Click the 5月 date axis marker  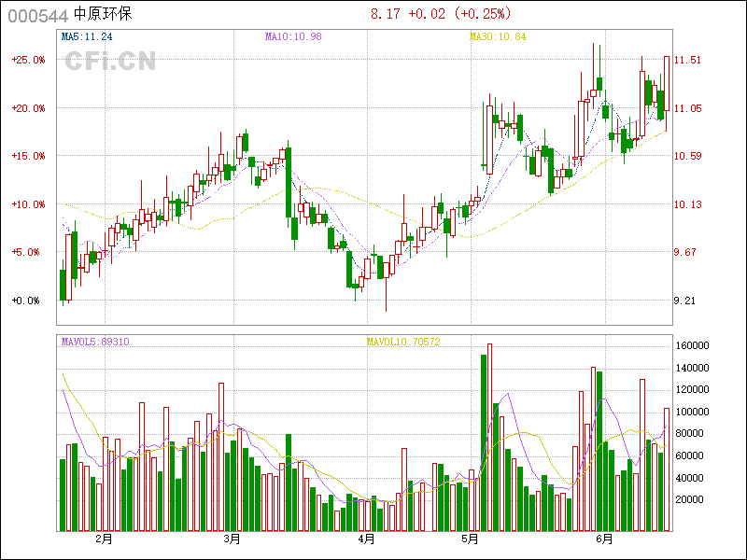coord(471,539)
